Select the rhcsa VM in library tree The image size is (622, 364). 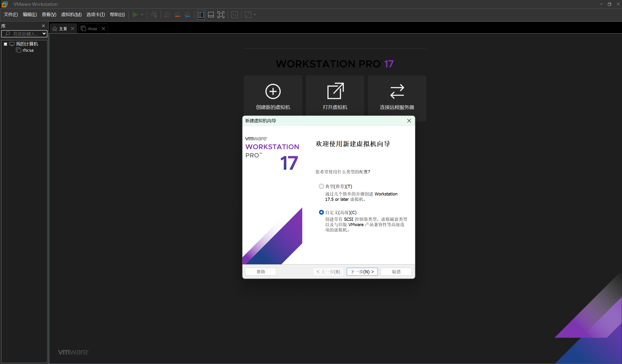28,50
